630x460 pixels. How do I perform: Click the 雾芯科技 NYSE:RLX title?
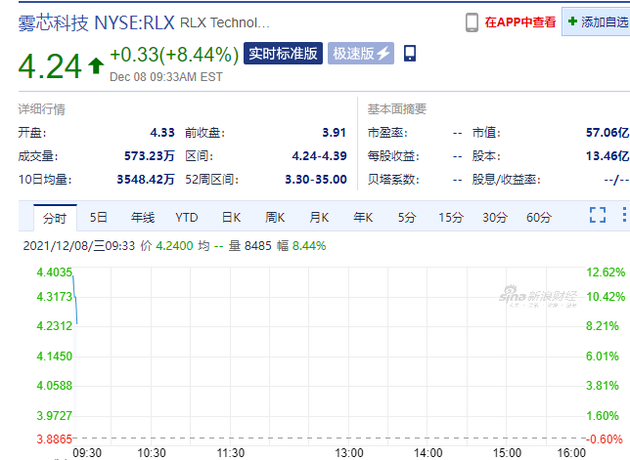click(x=96, y=23)
